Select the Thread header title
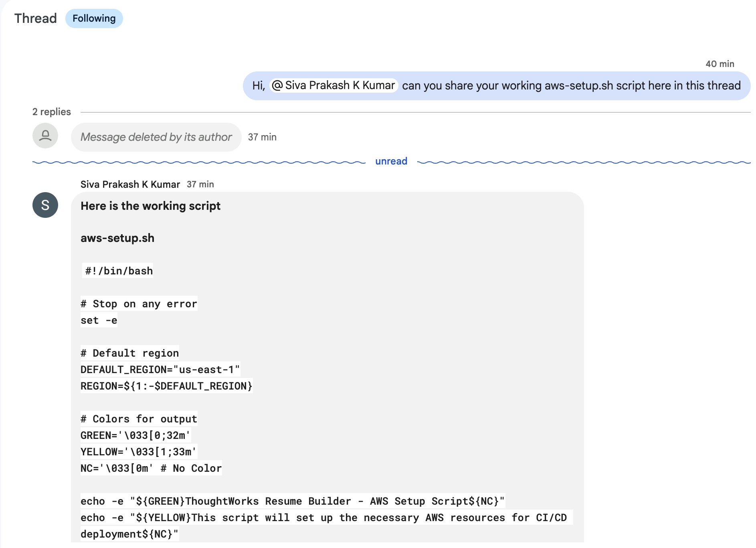Viewport: 756px width, 548px height. 35,18
